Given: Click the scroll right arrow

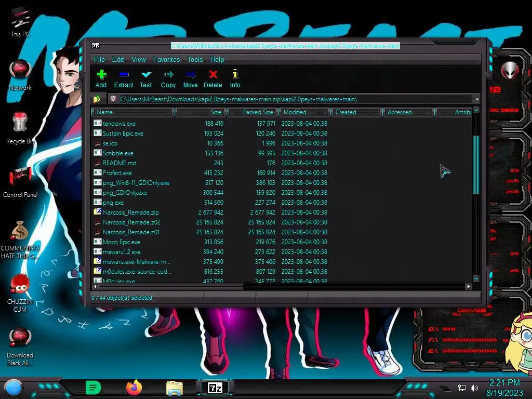Looking at the screenshot, I should 469,287.
